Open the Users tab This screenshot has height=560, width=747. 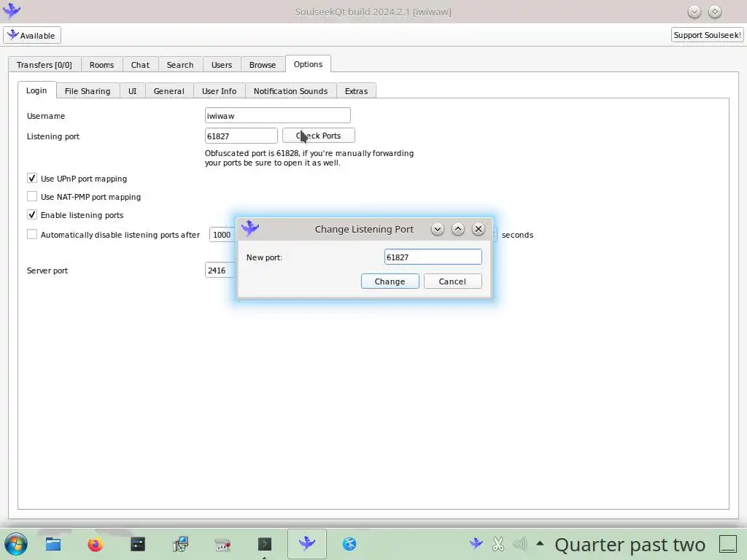(x=222, y=65)
